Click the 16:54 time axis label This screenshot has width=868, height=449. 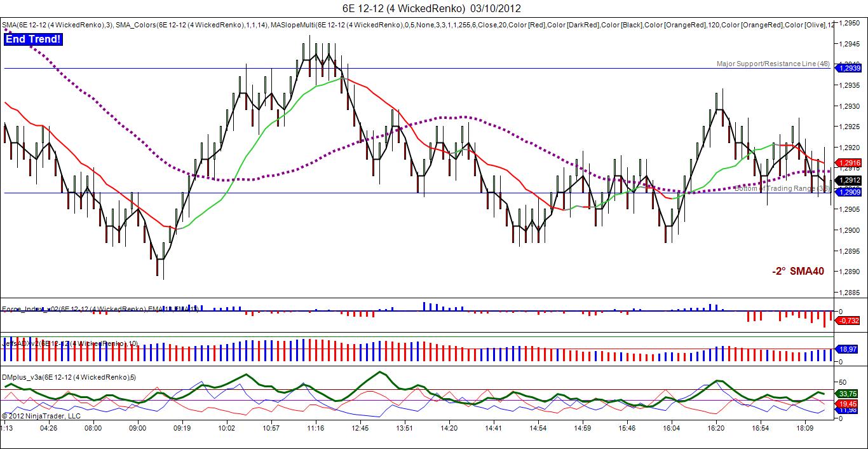tap(761, 428)
